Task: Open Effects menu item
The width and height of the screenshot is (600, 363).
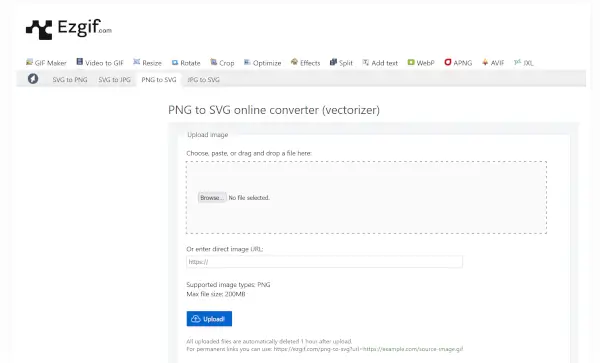Action: [305, 63]
